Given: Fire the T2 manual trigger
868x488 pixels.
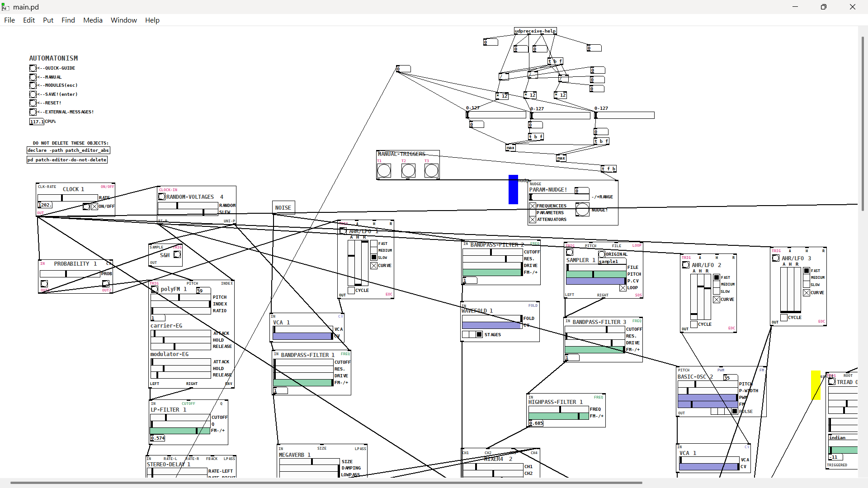Looking at the screenshot, I should [408, 171].
